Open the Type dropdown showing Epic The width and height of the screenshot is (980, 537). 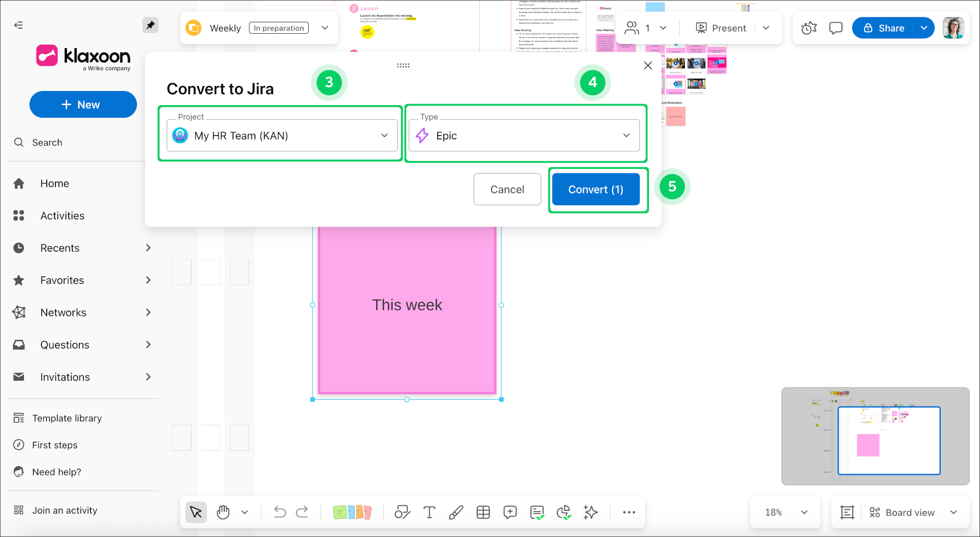(524, 136)
